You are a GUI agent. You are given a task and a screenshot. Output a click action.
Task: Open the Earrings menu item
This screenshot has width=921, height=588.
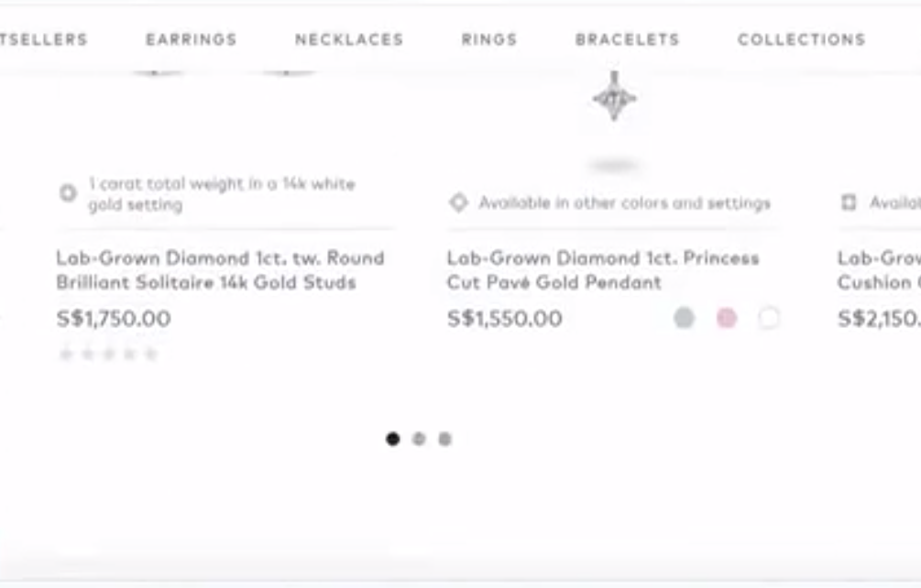pyautogui.click(x=191, y=39)
